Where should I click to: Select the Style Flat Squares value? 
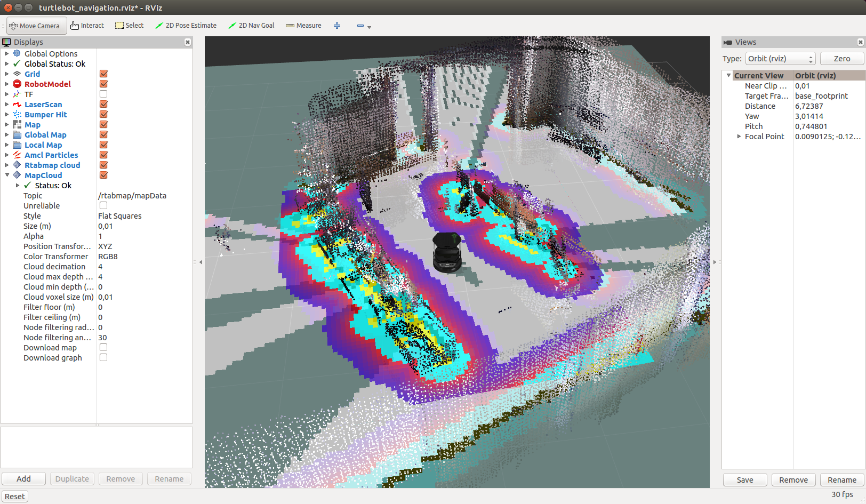[x=144, y=216]
